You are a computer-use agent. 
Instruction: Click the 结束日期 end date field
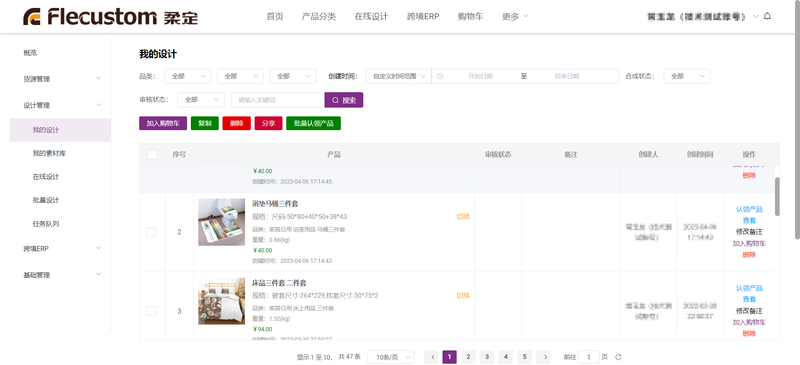coord(567,76)
